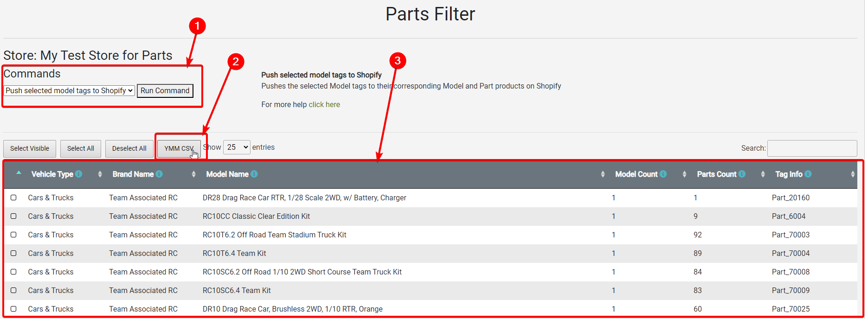Click the info icon beside Model Name header
Viewport: 868px width, 319px height.
point(253,174)
